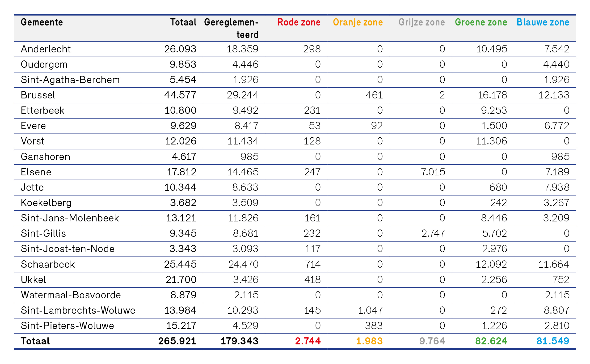590x364 pixels.
Task: Click Sint-Jans-Molenbeek green value 8.446
Action: pyautogui.click(x=494, y=218)
